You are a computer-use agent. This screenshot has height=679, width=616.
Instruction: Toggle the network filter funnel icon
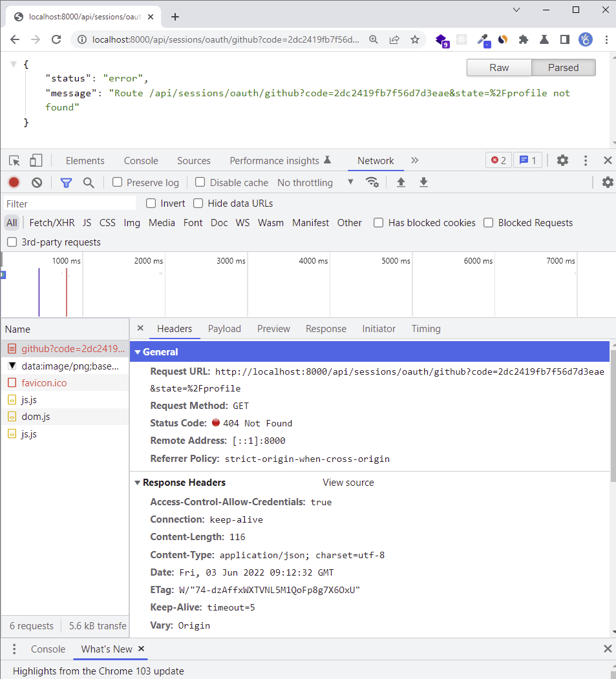click(66, 183)
